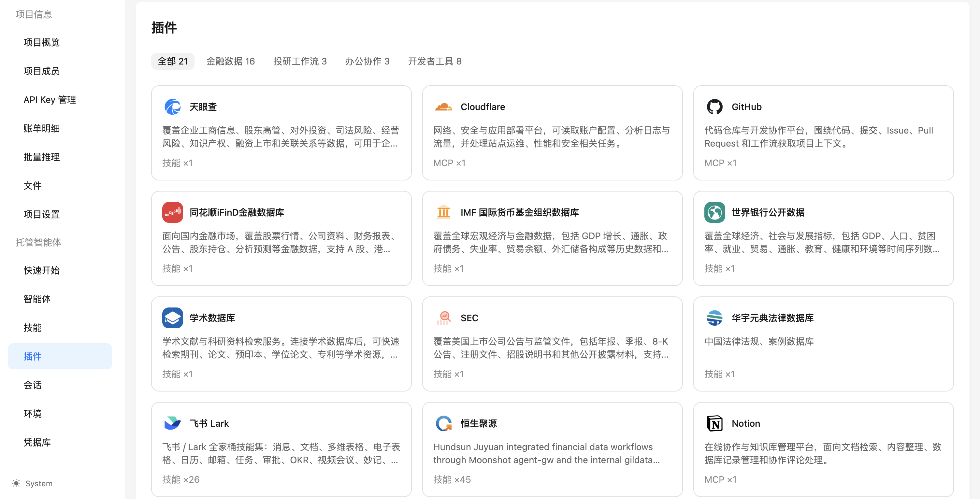Select the 全部 21 filter tab

point(173,61)
